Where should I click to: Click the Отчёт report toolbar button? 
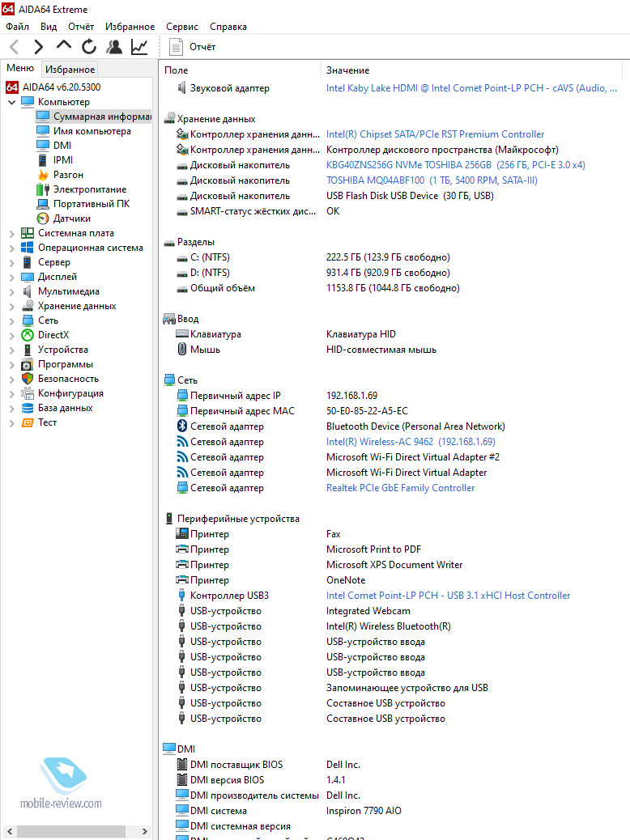pos(194,47)
